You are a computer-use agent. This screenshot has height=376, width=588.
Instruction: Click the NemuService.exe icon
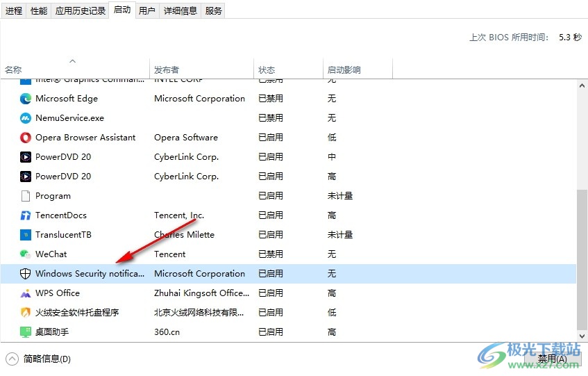tap(26, 118)
